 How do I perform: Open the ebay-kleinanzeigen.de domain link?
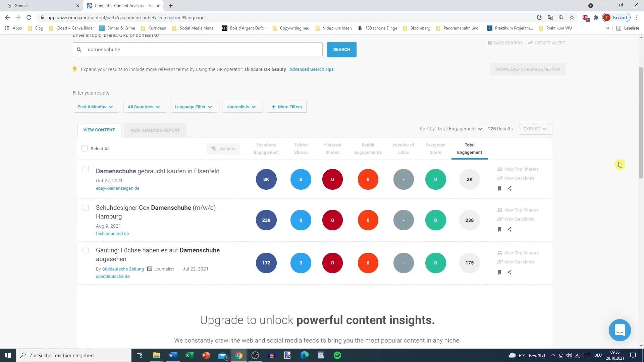pos(117,188)
